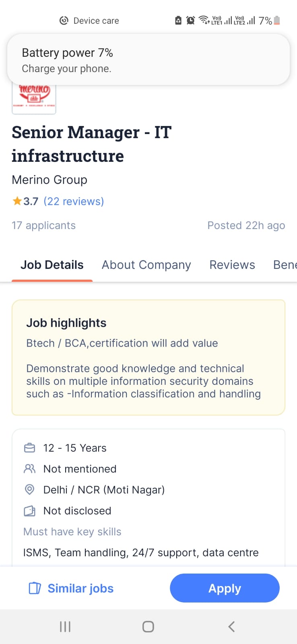View Similar jobs
This screenshot has width=297, height=644.
(x=71, y=588)
